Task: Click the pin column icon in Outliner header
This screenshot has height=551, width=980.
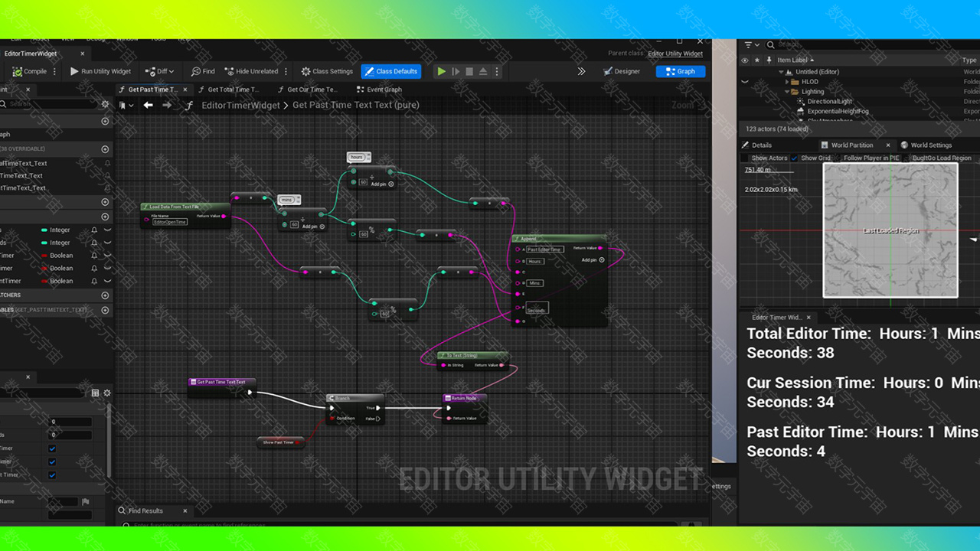Action: point(769,60)
